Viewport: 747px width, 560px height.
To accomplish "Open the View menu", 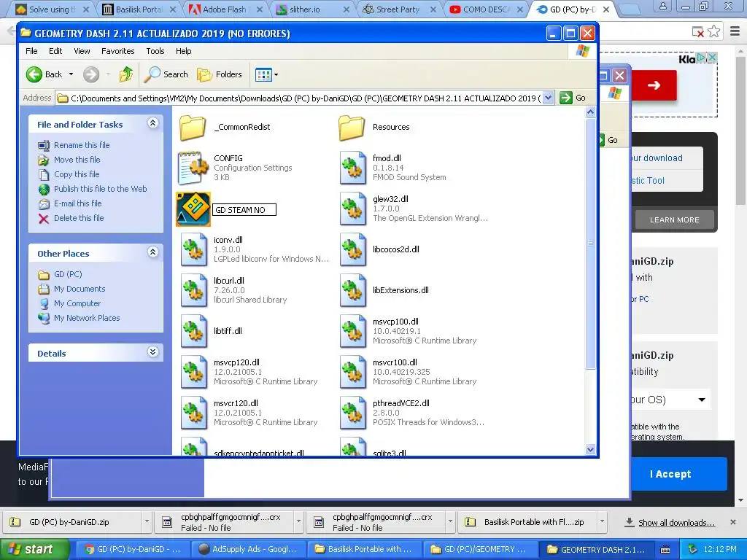I will tap(82, 51).
